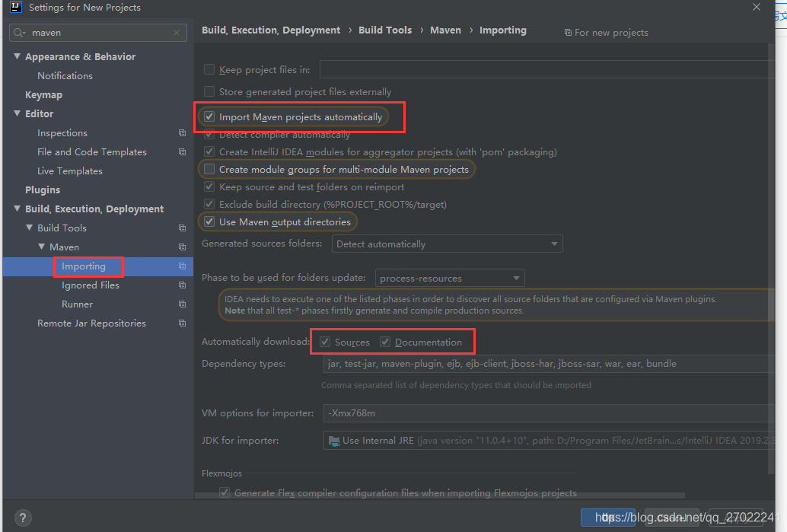Screen dimensions: 787x532
Task: Click the Keep project files in path field
Action: tap(547, 70)
